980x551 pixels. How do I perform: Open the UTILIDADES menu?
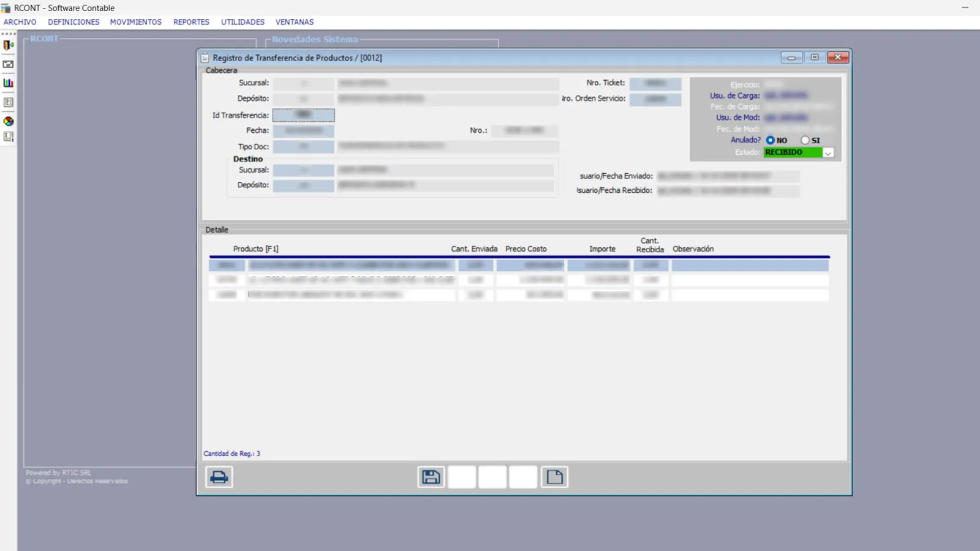pos(243,22)
